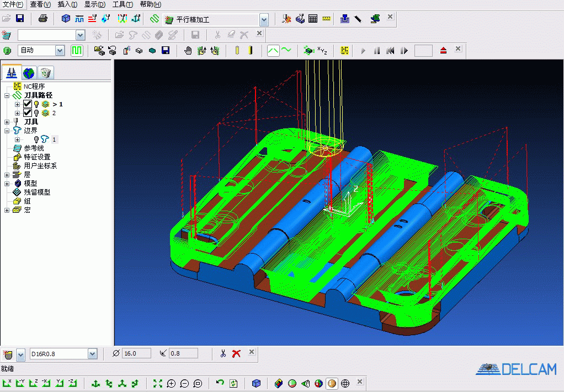
Task: Click the yellow NC program dots icon
Action: coord(344,51)
